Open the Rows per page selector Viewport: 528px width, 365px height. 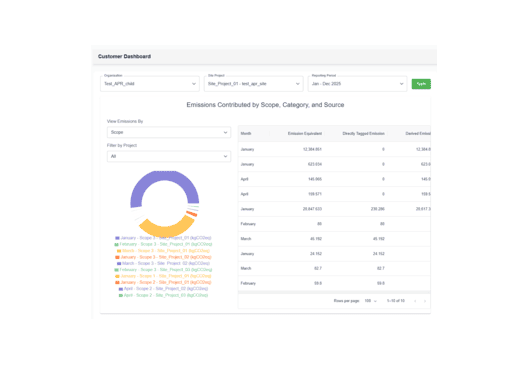click(371, 301)
